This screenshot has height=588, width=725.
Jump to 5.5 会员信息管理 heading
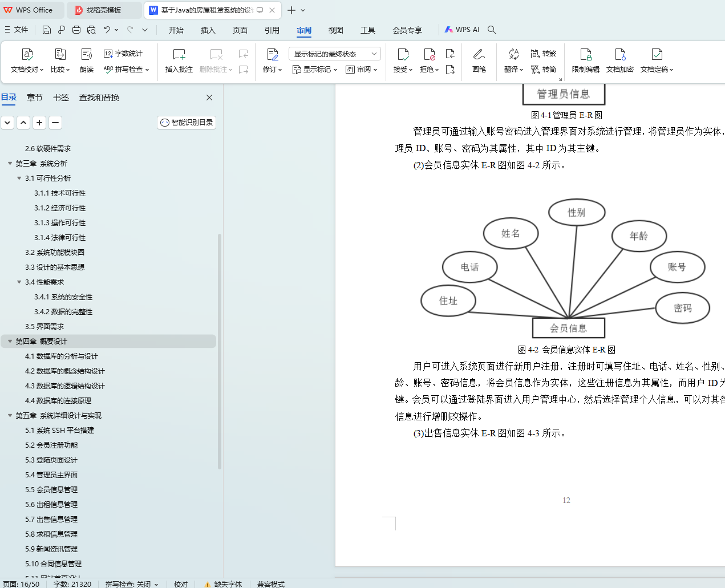pyautogui.click(x=51, y=490)
